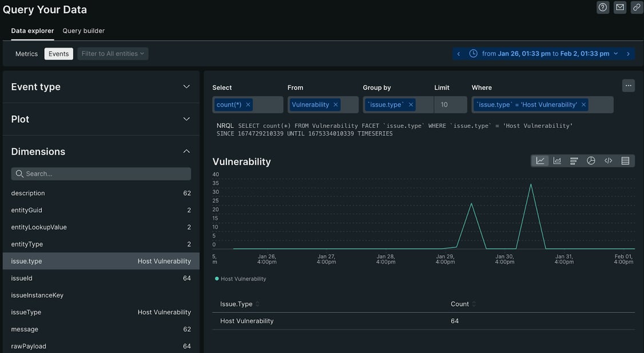Select the area chart visualization
Screen dimensions: 644x353
pyautogui.click(x=557, y=160)
